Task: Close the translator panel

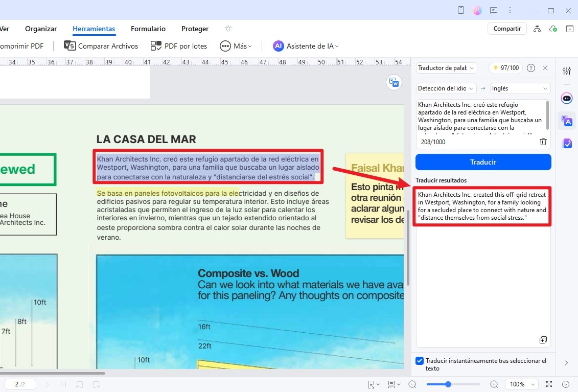Action: [x=545, y=68]
